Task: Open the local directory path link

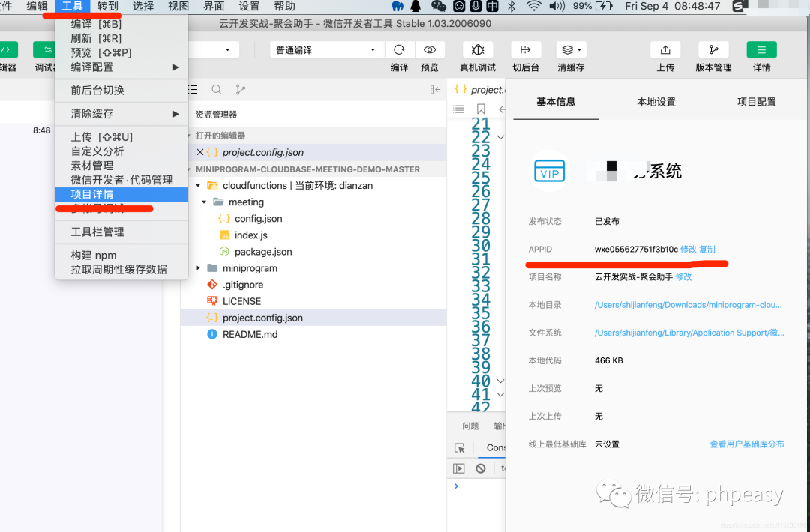Action: (x=688, y=305)
